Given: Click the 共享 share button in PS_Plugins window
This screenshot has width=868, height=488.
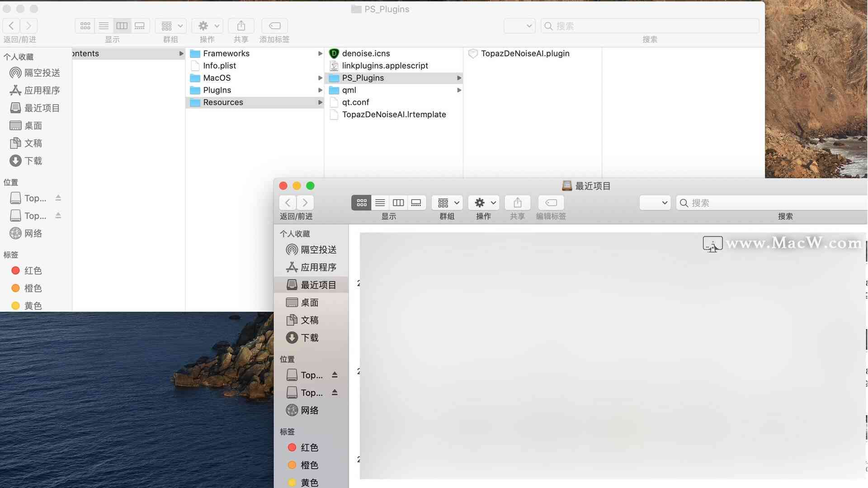Looking at the screenshot, I should [x=241, y=26].
